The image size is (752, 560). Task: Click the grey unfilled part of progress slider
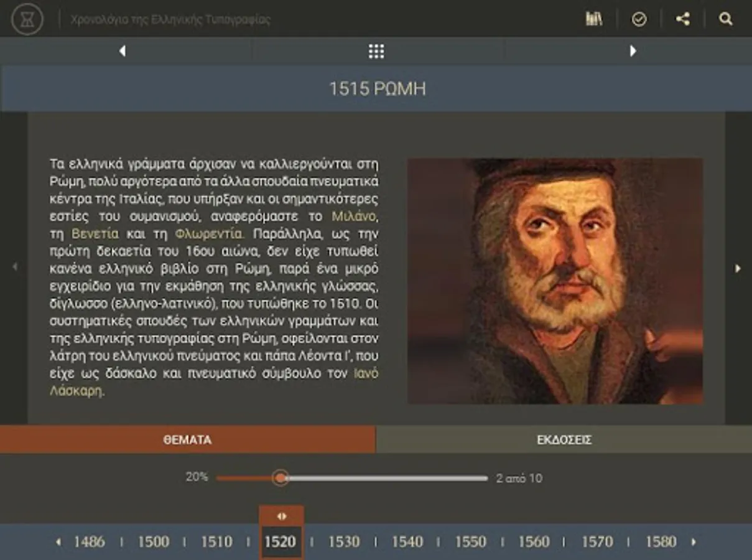(x=388, y=478)
